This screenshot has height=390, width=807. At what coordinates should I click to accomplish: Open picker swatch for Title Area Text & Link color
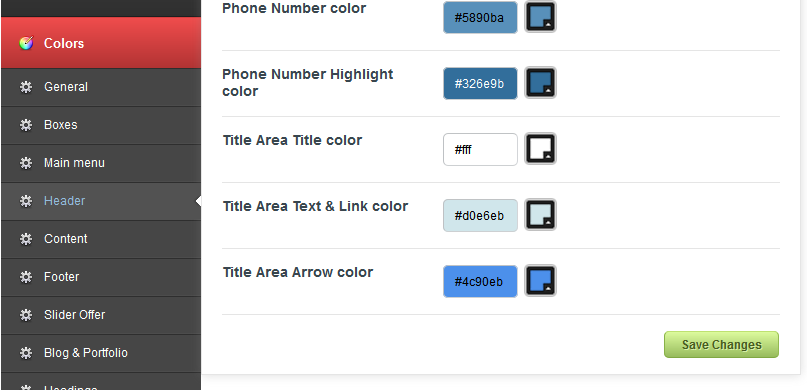(x=540, y=215)
